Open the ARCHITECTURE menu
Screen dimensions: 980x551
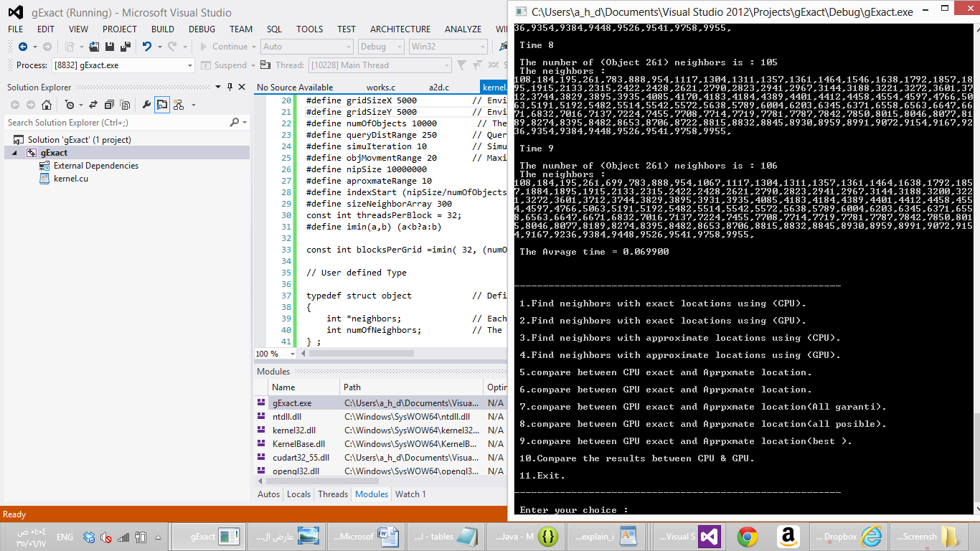pyautogui.click(x=400, y=29)
